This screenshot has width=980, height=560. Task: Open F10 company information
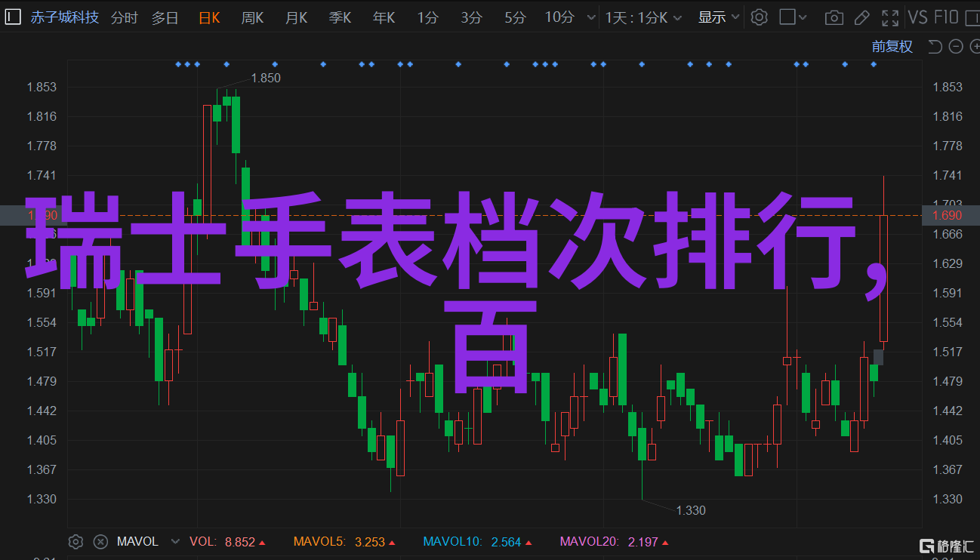[x=945, y=17]
